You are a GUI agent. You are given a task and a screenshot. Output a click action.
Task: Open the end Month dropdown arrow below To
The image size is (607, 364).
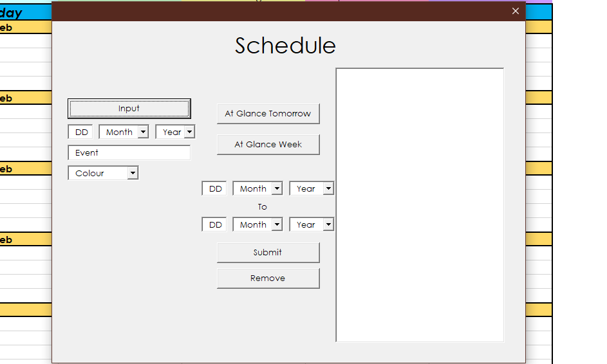(x=277, y=224)
